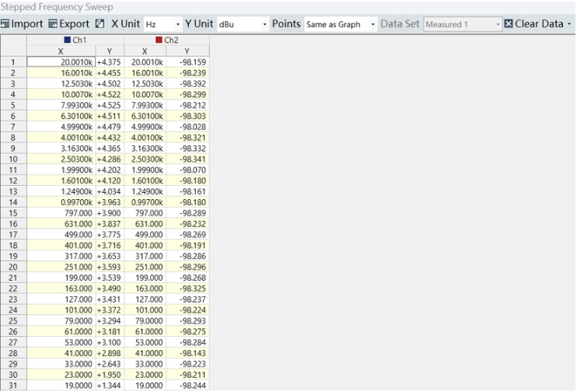Select the Ch2 Y column header
Viewport: 577px width, 392px height.
[187, 51]
